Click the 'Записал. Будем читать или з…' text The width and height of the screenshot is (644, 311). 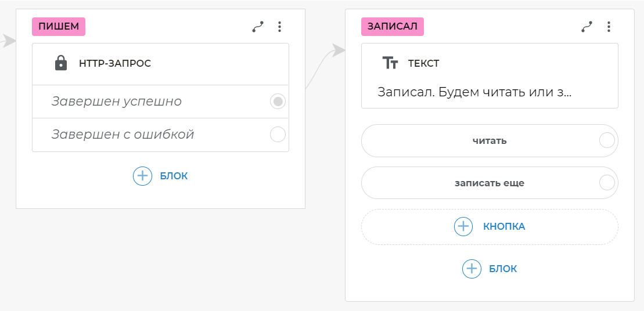click(474, 92)
